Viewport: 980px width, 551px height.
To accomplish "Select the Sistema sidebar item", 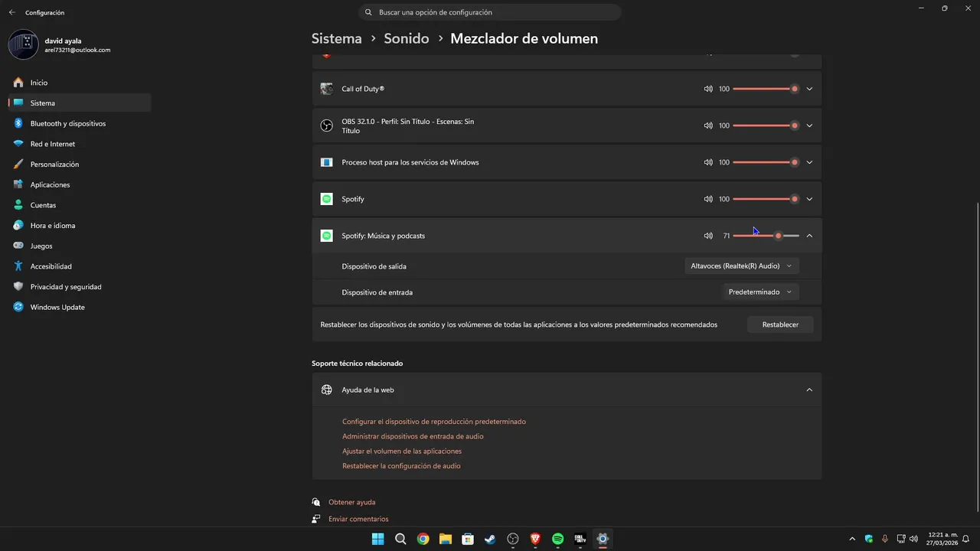I will tap(80, 103).
